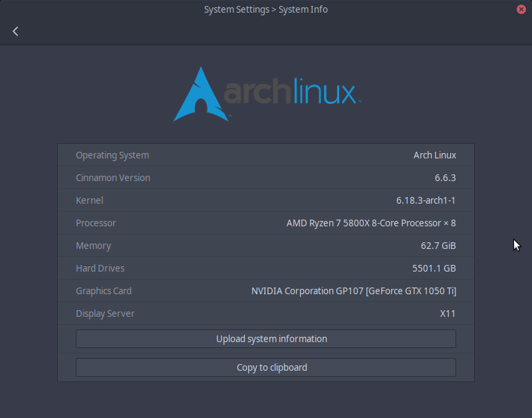532x418 pixels.
Task: Click the X11 display server value
Action: coord(448,313)
